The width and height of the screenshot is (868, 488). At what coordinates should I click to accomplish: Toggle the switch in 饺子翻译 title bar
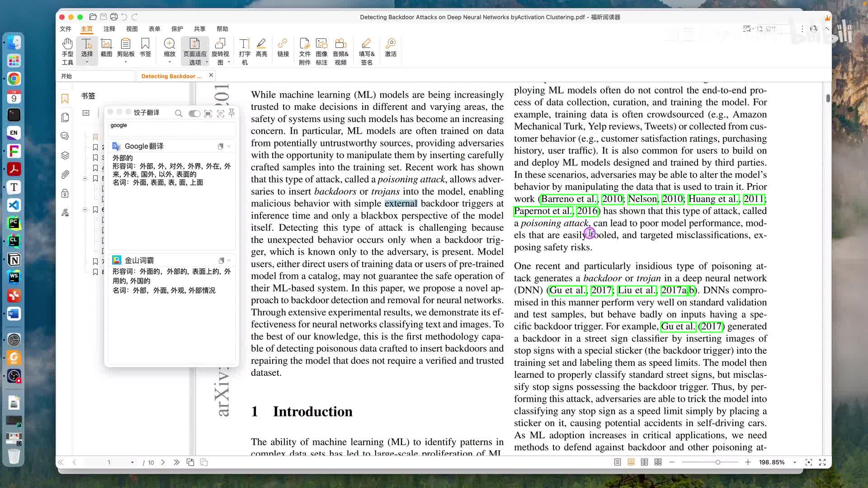[x=194, y=113]
